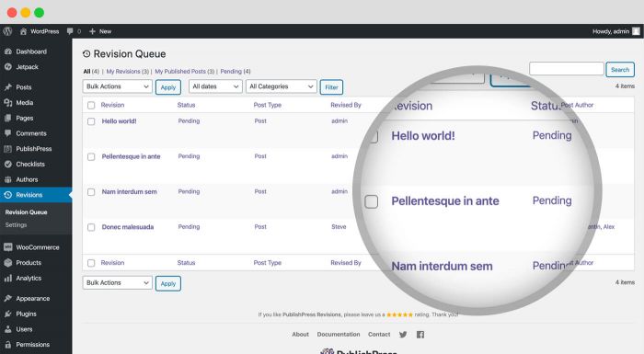
Task: Open the top Bulk Actions dropdown
Action: [118, 86]
